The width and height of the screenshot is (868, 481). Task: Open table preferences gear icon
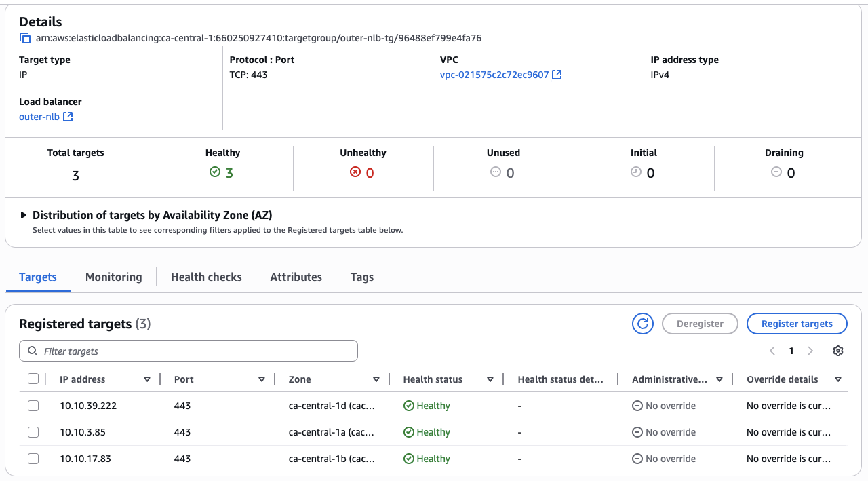(838, 351)
